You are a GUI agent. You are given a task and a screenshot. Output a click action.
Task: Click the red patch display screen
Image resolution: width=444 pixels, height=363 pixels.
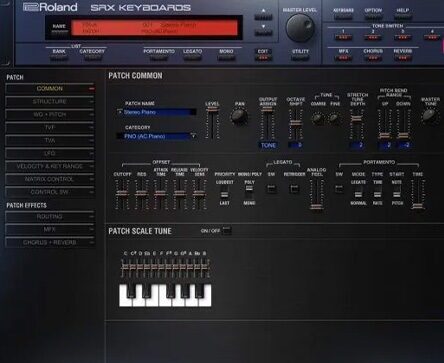pos(155,28)
